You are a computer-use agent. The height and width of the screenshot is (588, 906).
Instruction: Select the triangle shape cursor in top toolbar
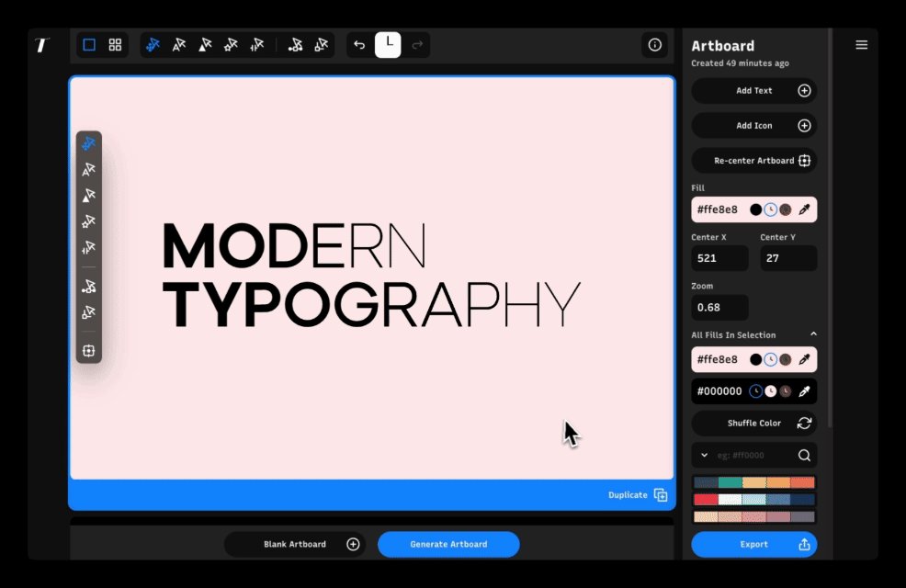[x=205, y=44]
